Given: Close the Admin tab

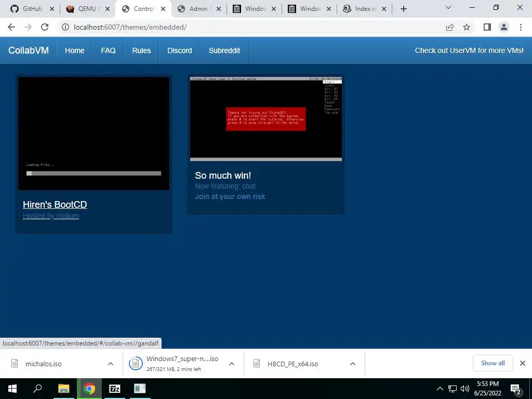Looking at the screenshot, I should 219,9.
